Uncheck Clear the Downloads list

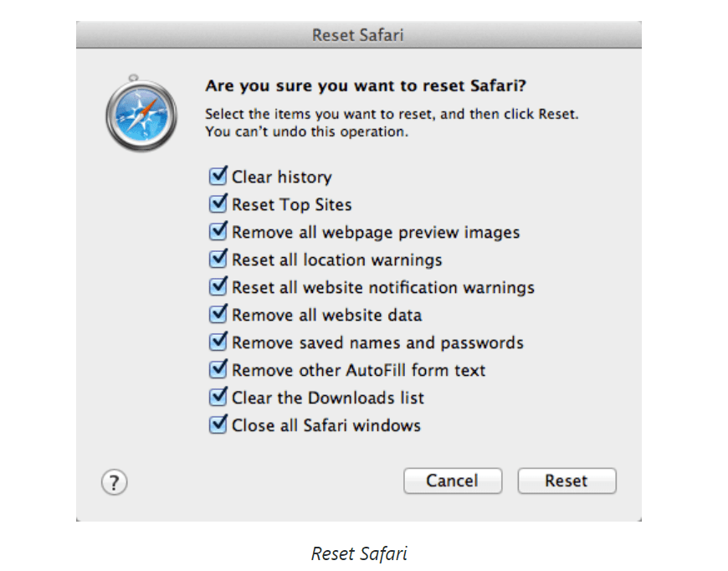pyautogui.click(x=218, y=397)
